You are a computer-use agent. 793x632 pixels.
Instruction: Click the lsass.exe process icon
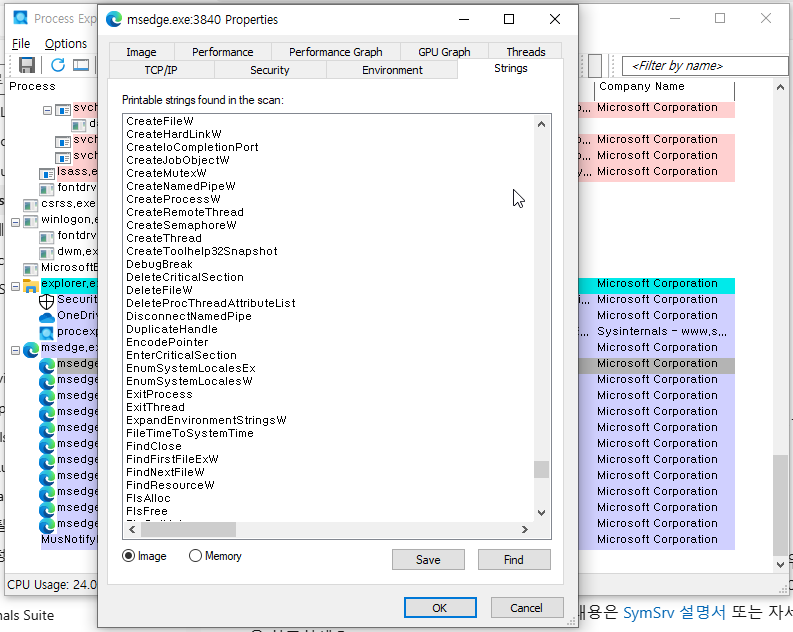click(x=47, y=174)
